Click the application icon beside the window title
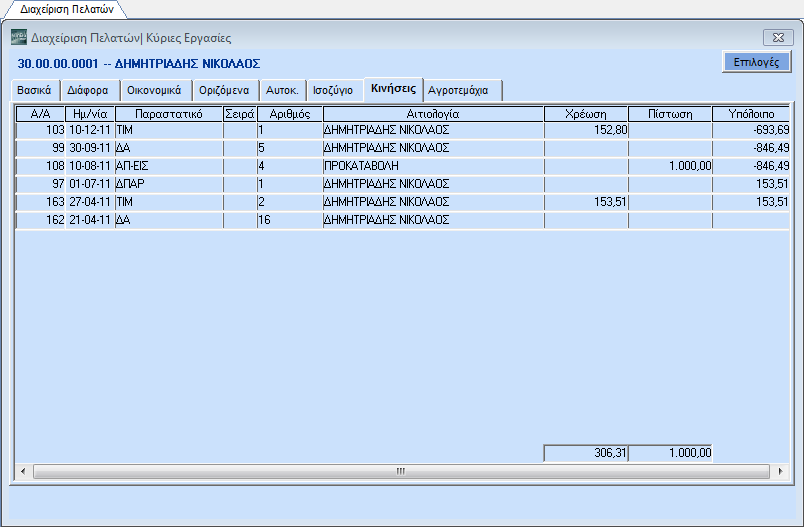Viewport: 804px width, 527px height. [x=19, y=37]
